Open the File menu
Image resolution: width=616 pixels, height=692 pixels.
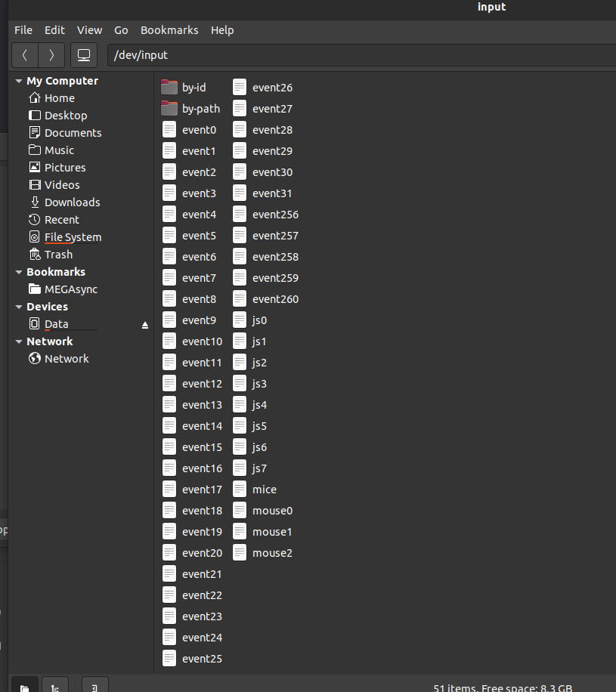pos(23,30)
